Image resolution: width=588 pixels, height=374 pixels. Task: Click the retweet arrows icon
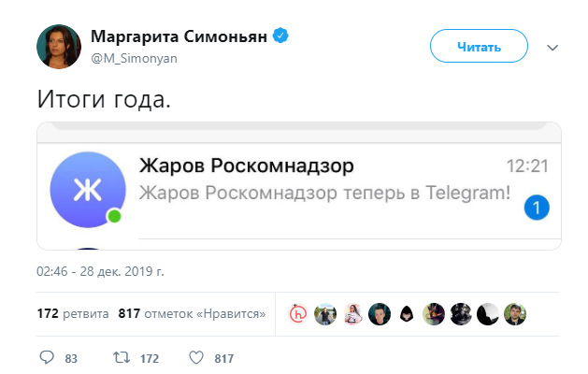tap(122, 357)
